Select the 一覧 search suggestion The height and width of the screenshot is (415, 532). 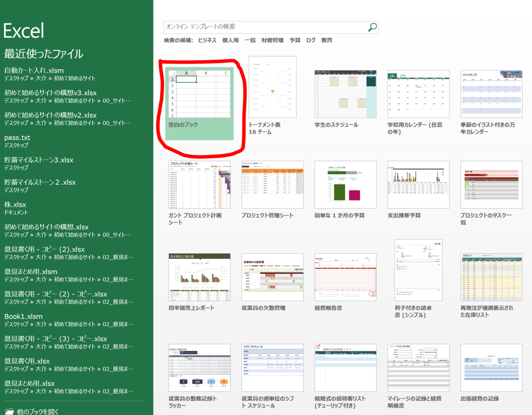pos(250,40)
